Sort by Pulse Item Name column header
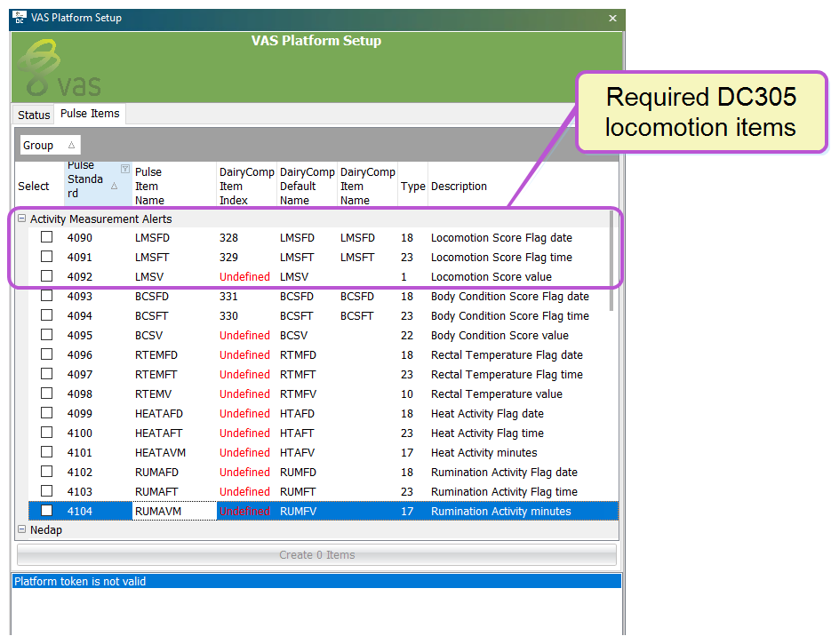This screenshot has height=644, width=839. click(174, 186)
